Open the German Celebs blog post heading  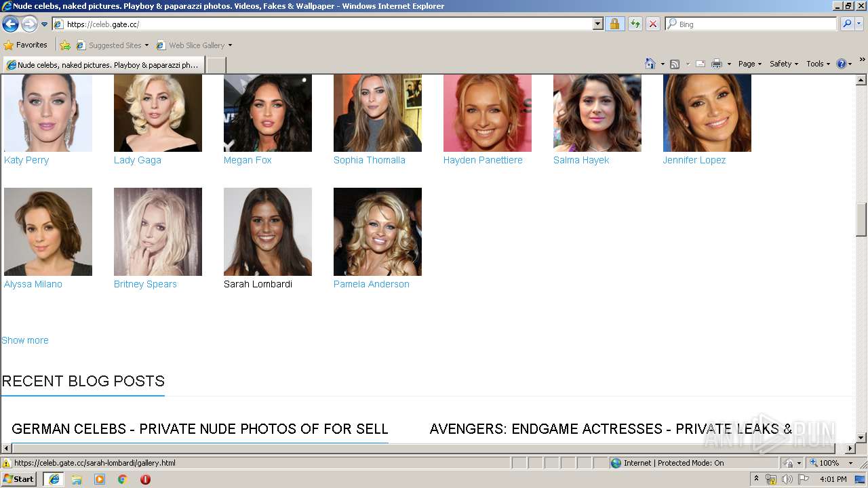[200, 429]
